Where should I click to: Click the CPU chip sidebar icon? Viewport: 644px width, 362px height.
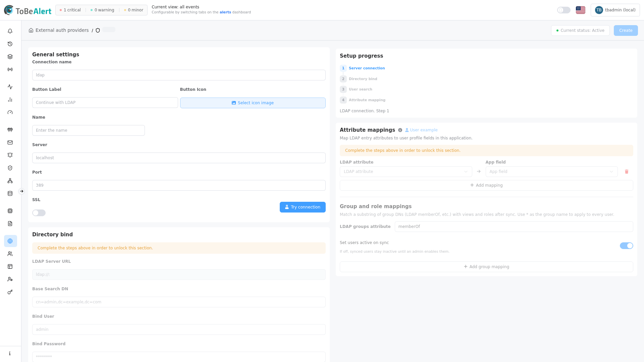tap(10, 211)
